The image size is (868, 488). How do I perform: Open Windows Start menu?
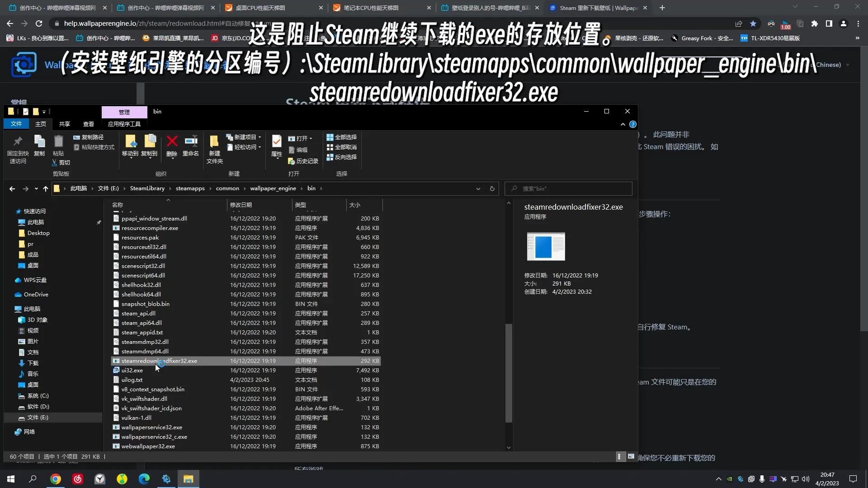pyautogui.click(x=11, y=479)
